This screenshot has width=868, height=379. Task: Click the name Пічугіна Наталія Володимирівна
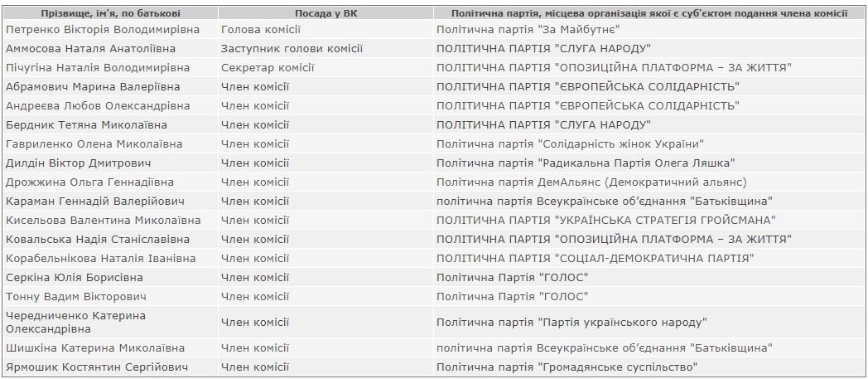tap(98, 67)
